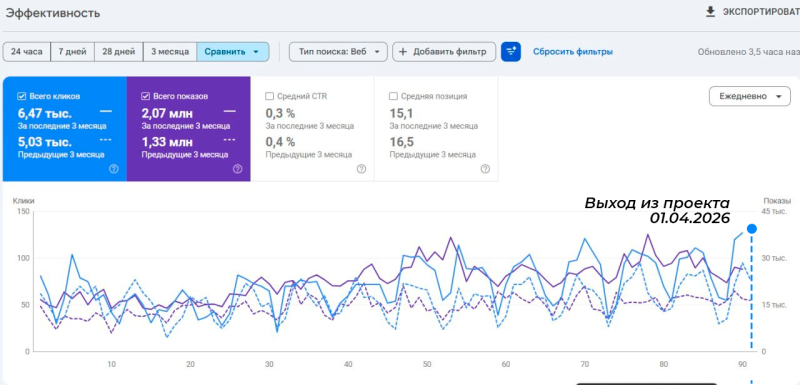Open the filter options blue icon
Screen dimensions: 800x385
pyautogui.click(x=511, y=52)
